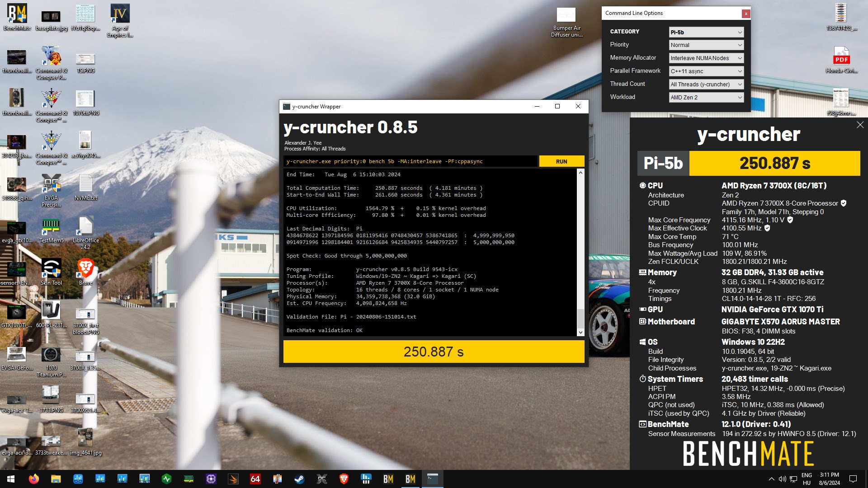
Task: Open 3733.PNG desktop file
Action: (x=51, y=399)
